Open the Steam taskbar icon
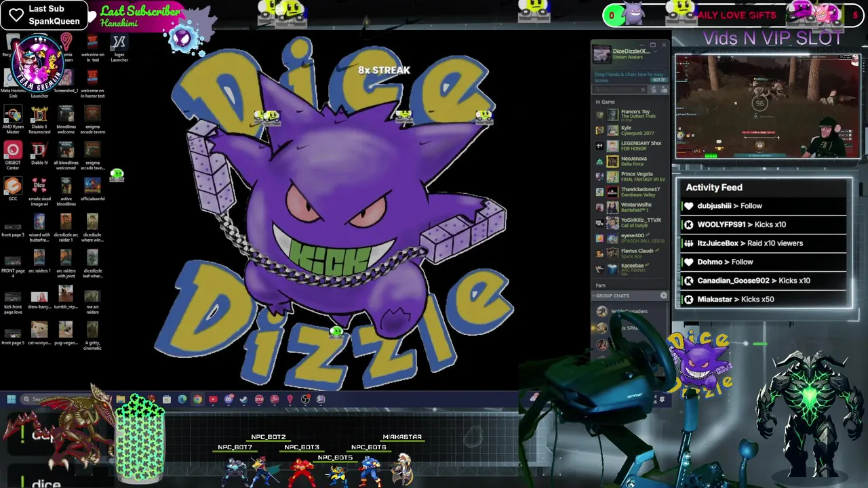This screenshot has width=868, height=488. pyautogui.click(x=243, y=399)
